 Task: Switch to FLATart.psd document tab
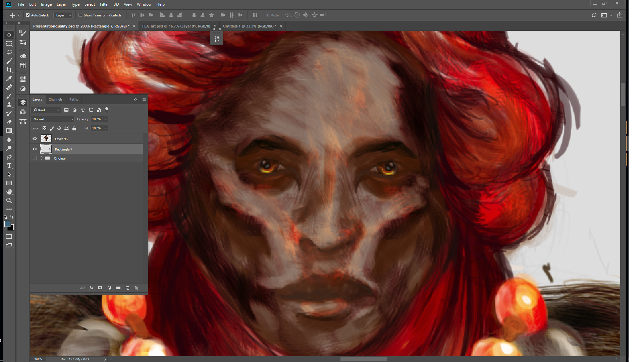click(x=176, y=26)
